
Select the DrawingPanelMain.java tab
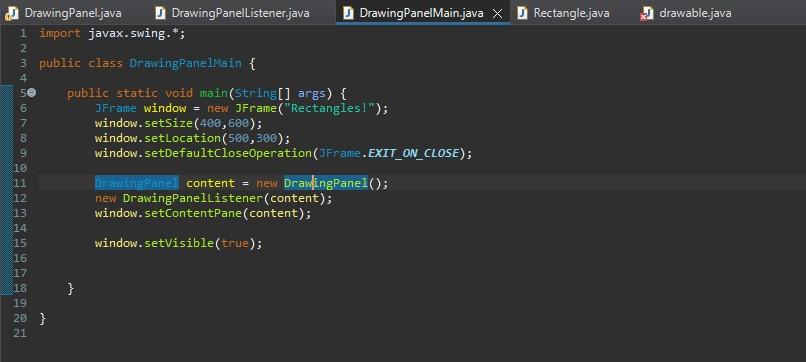(x=421, y=13)
